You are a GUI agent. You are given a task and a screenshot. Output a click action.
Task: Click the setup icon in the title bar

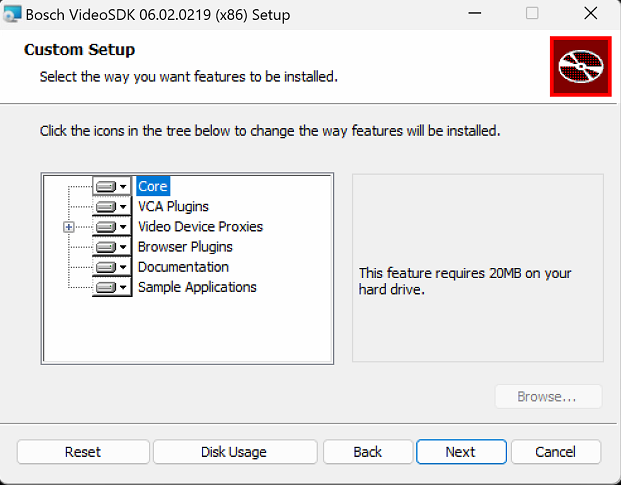click(13, 14)
